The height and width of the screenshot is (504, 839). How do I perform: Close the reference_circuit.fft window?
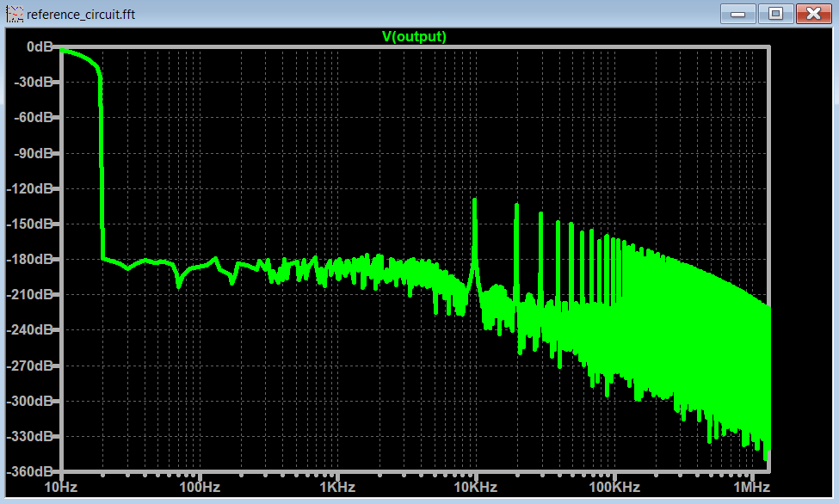812,14
